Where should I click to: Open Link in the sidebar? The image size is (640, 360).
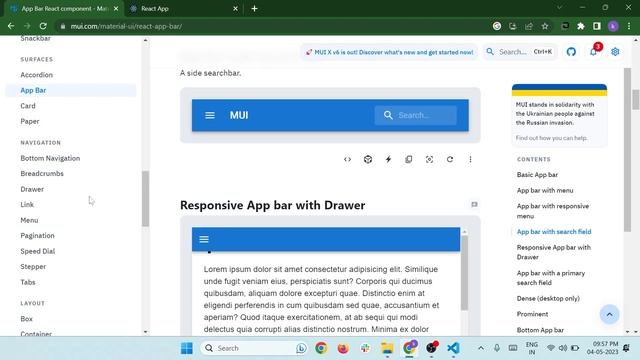[27, 204]
